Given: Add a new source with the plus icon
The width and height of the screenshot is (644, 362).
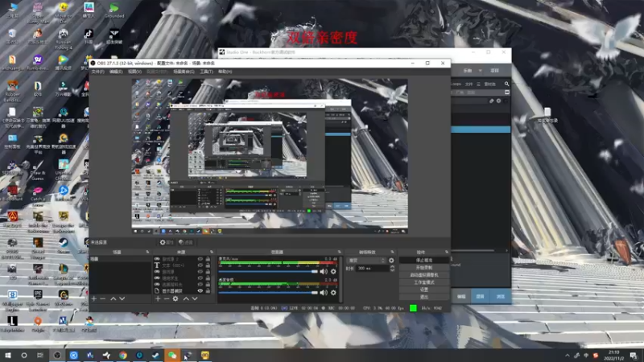Looking at the screenshot, I should point(156,298).
